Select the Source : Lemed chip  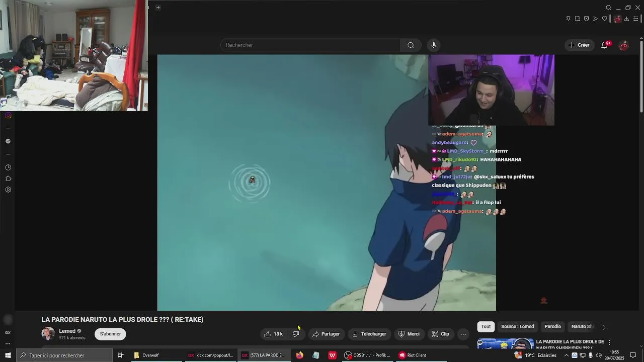pyautogui.click(x=517, y=327)
